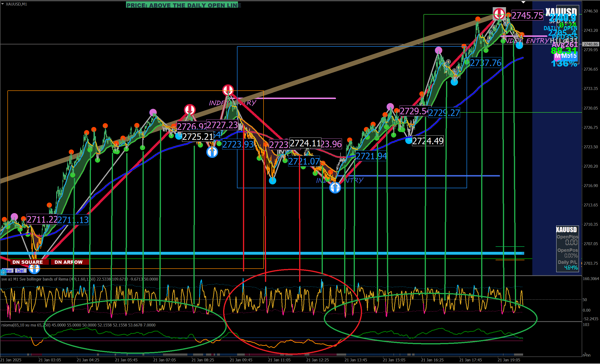Click the multicolor bar strip above time axis
The height and width of the screenshot is (364, 600).
[243, 355]
